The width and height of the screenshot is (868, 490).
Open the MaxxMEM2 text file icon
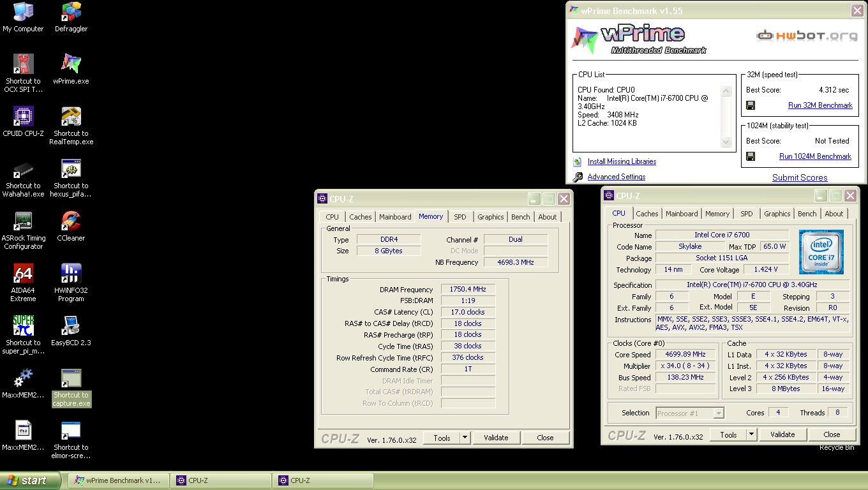[23, 430]
